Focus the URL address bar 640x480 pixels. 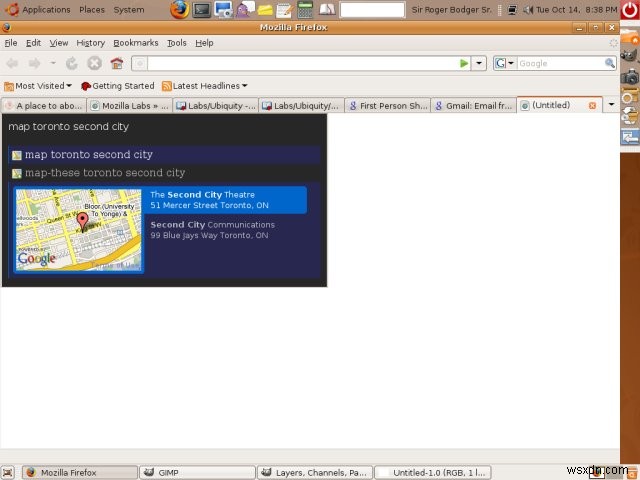point(302,63)
